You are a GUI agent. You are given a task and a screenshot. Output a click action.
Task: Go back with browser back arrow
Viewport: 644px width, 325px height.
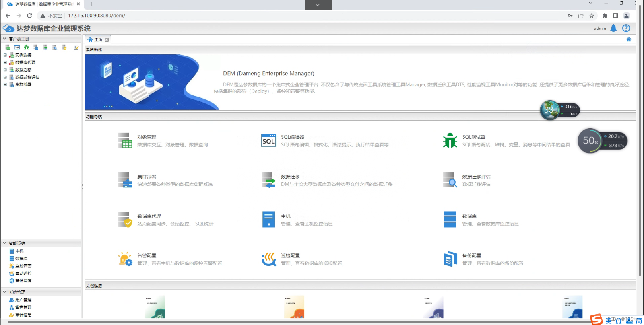(x=8, y=16)
